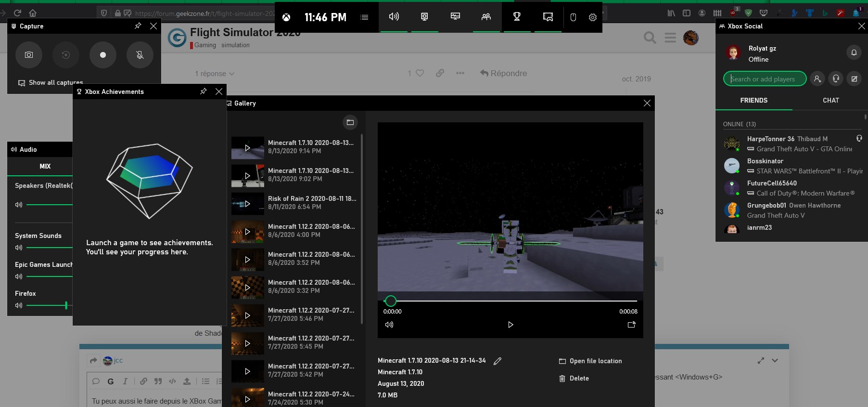Play the selected Gallery video
The height and width of the screenshot is (407, 868).
pyautogui.click(x=511, y=325)
